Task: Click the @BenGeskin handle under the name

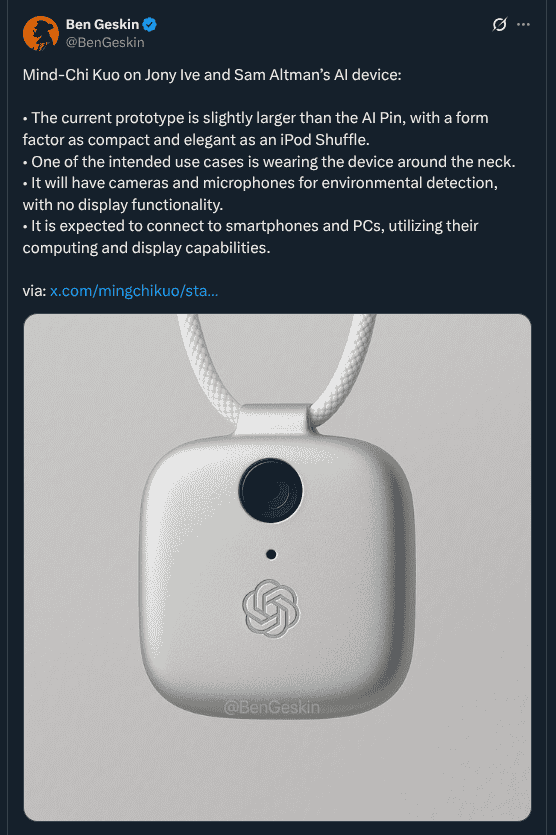Action: point(105,43)
